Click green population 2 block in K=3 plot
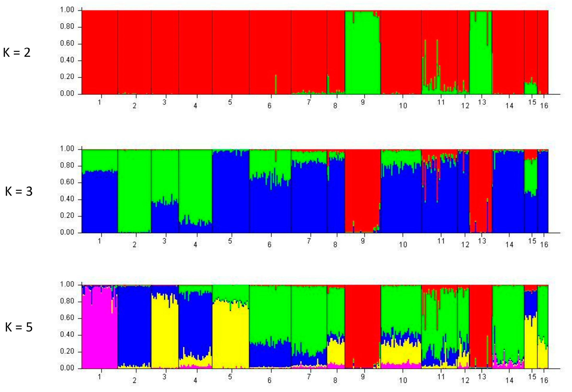The height and width of the screenshot is (392, 572). (134, 192)
